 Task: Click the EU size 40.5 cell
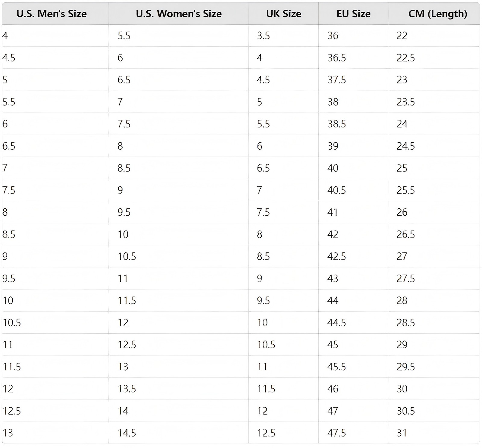(x=353, y=190)
